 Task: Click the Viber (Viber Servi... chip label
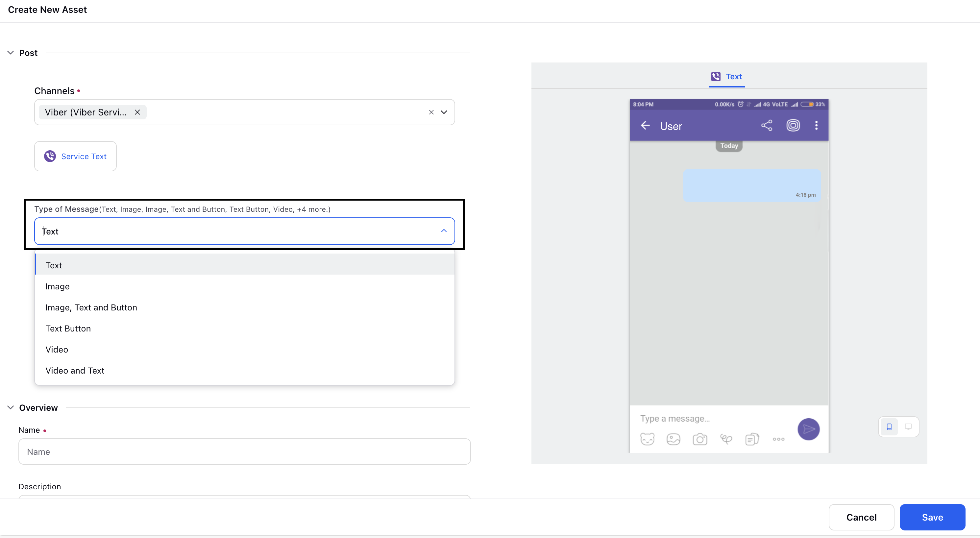tap(86, 112)
